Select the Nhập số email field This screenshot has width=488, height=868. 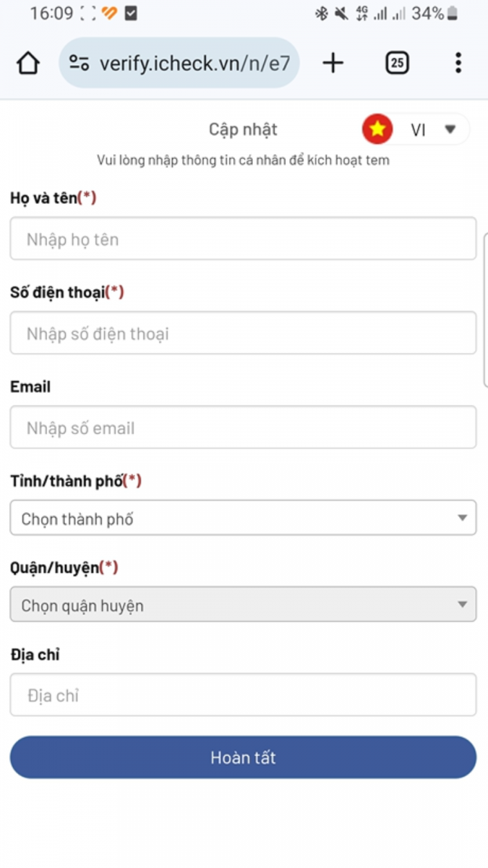click(243, 427)
